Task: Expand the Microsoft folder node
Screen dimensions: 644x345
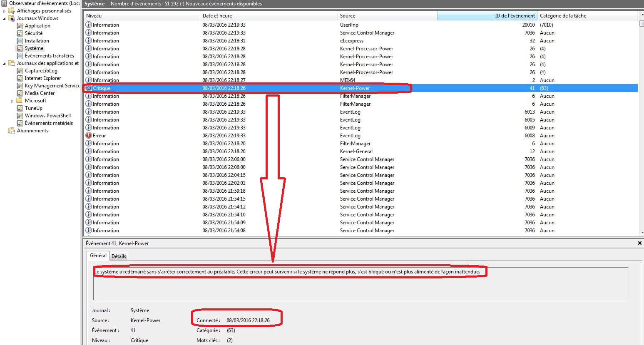Action: coord(12,101)
